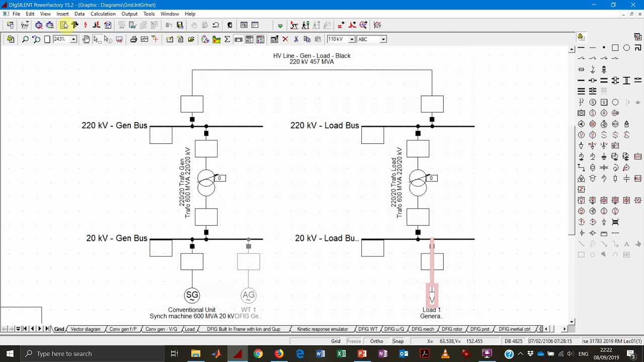This screenshot has height=362, width=644.
Task: Open VLC player from the taskbar
Action: [x=445, y=353]
